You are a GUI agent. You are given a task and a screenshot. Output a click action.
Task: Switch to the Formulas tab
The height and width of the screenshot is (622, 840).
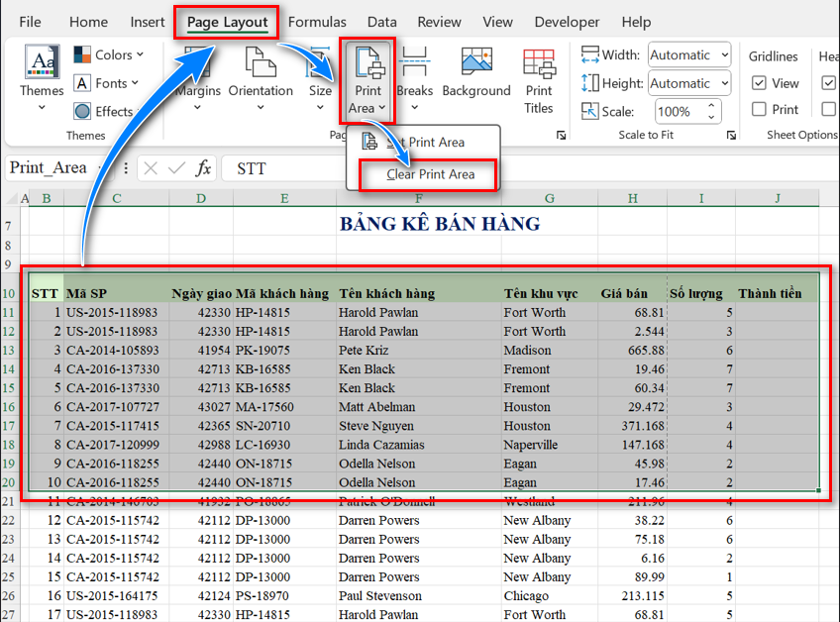pyautogui.click(x=317, y=22)
